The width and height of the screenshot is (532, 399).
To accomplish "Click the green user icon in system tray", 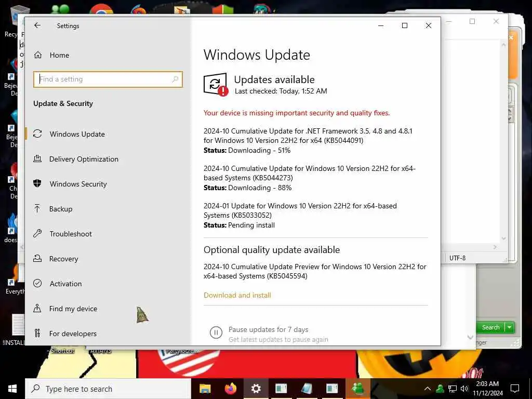I will click(440, 389).
